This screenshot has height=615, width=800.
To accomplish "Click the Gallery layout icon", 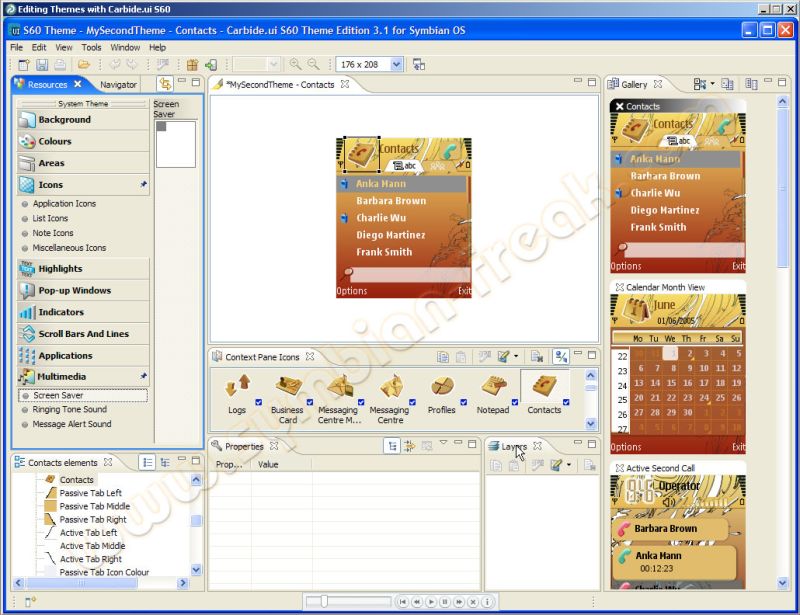I will (x=699, y=84).
